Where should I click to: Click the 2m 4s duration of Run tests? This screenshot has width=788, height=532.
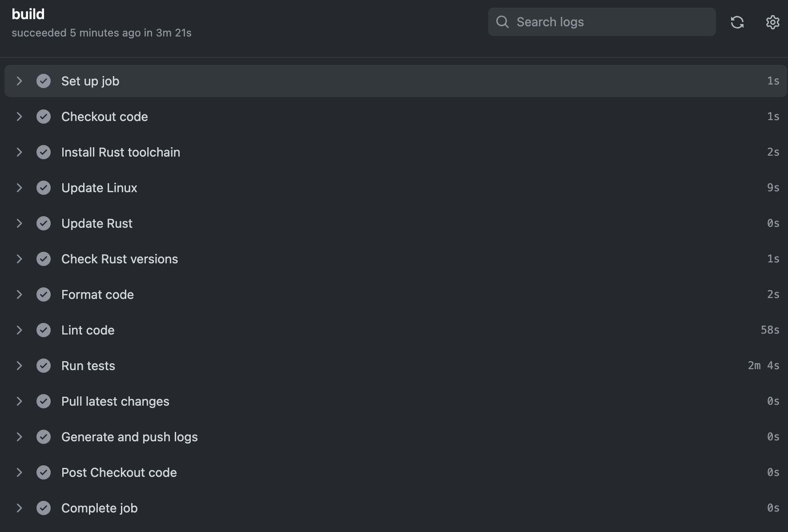pyautogui.click(x=764, y=366)
